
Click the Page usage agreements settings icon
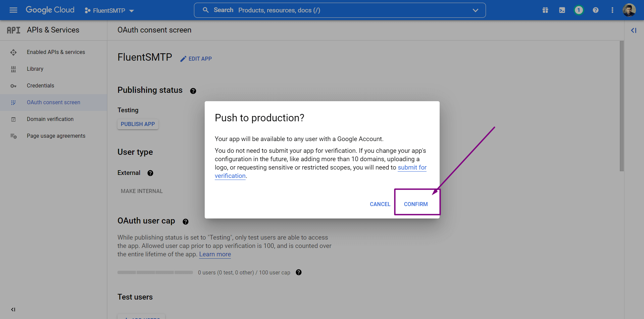coord(13,136)
